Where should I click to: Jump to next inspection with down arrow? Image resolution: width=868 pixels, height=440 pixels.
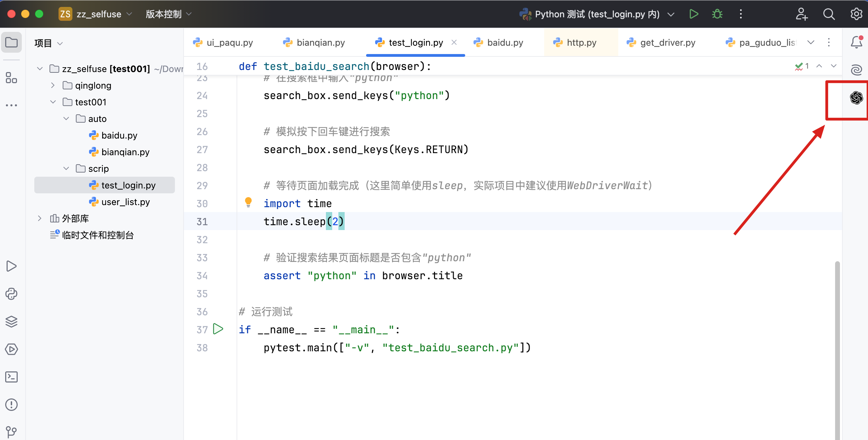pyautogui.click(x=834, y=66)
